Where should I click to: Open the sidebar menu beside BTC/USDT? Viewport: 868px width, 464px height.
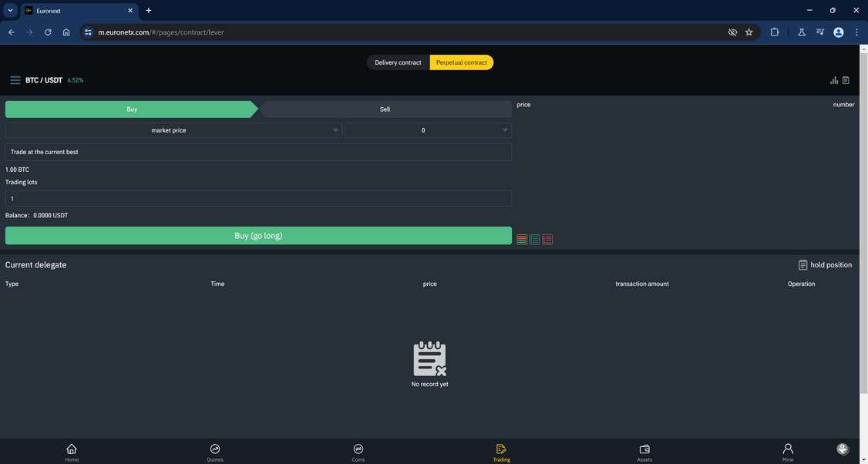pyautogui.click(x=15, y=79)
